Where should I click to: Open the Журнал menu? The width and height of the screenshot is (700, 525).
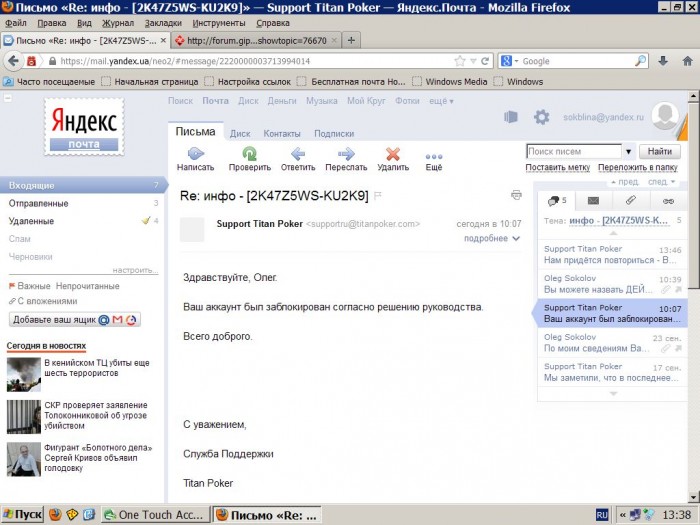click(x=118, y=23)
